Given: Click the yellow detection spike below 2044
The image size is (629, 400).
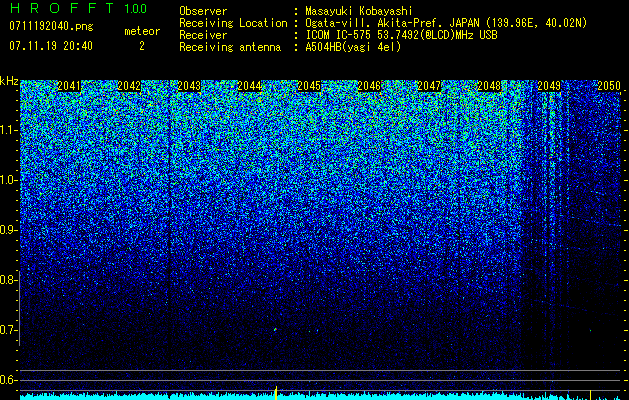Looking at the screenshot, I should coord(276,393).
